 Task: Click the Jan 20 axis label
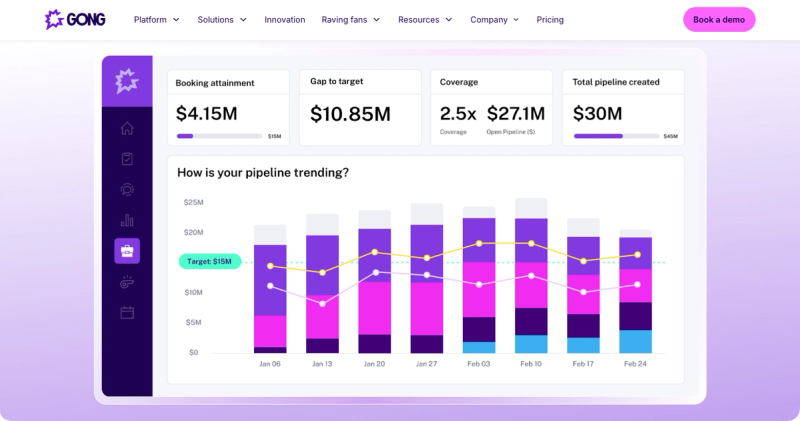[374, 364]
